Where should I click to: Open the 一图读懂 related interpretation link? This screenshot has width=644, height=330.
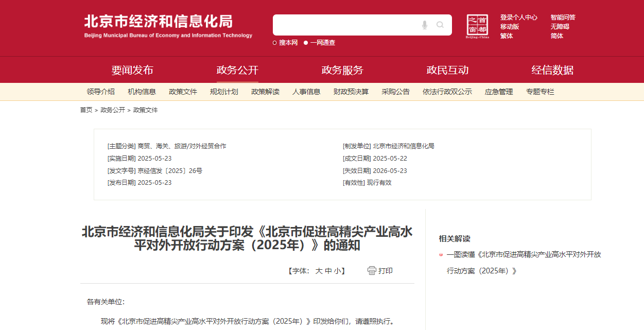pyautogui.click(x=524, y=254)
